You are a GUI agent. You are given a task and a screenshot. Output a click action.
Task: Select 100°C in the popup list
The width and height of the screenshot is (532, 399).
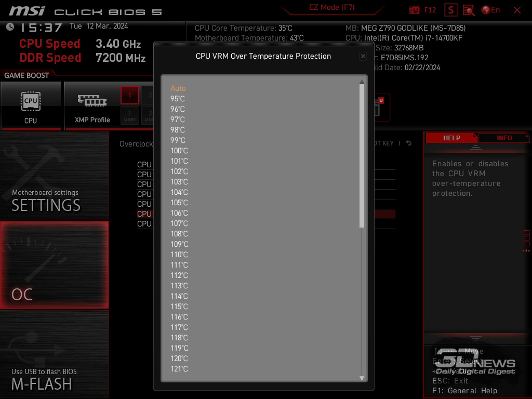click(x=179, y=151)
